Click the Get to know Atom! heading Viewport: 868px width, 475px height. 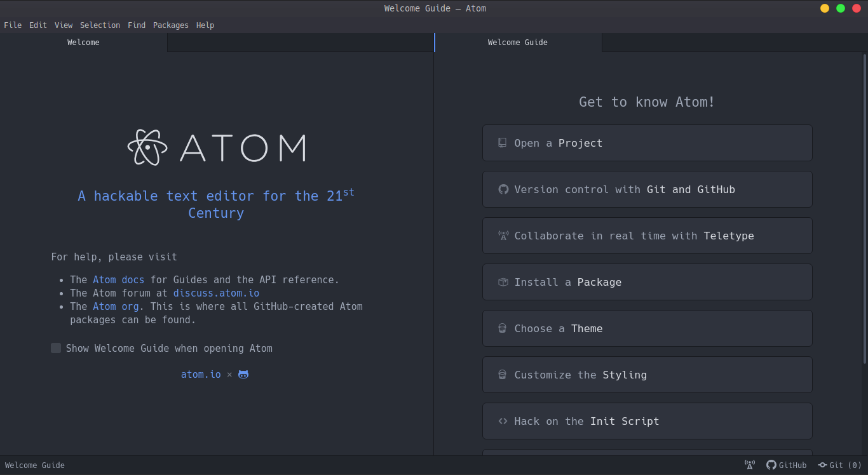pyautogui.click(x=647, y=102)
